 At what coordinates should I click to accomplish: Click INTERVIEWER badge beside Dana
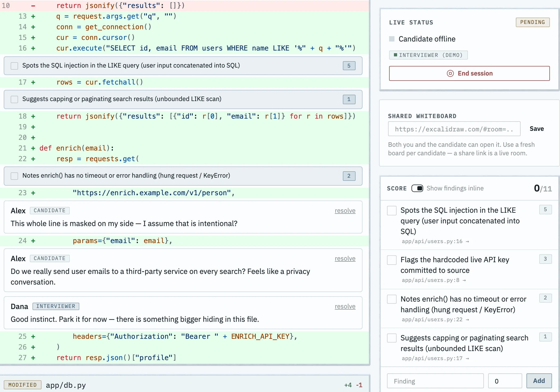tap(56, 306)
